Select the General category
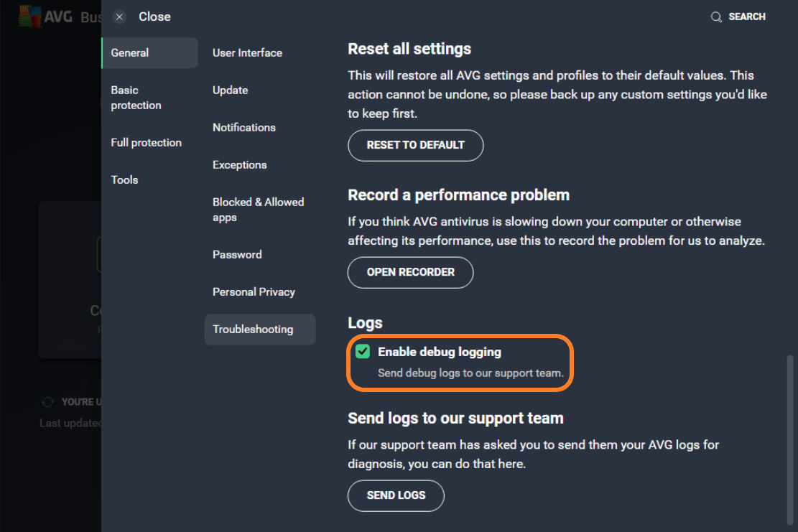This screenshot has width=798, height=532. tap(149, 53)
